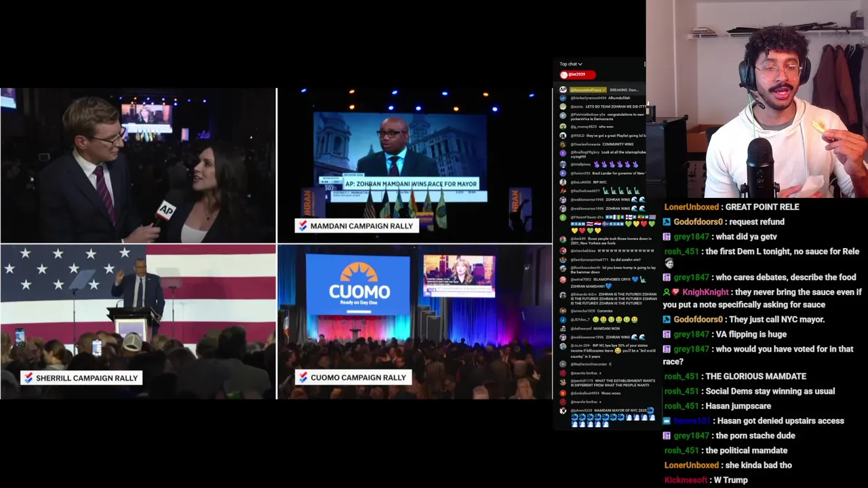Image resolution: width=868 pixels, height=488 pixels.
Task: Click badge beside Godofdoors0 'request refund'
Action: (x=667, y=222)
